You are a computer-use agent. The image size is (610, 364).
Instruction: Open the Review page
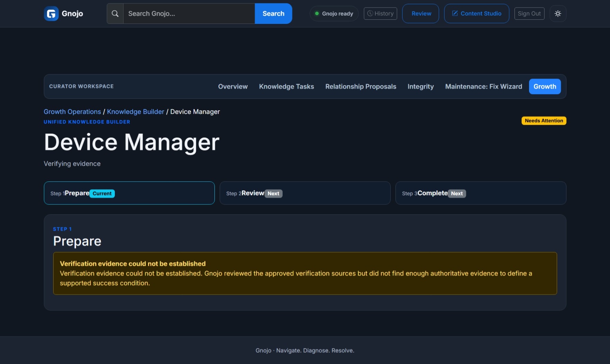421,13
